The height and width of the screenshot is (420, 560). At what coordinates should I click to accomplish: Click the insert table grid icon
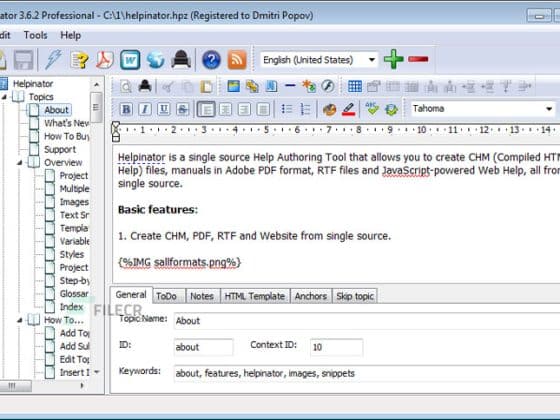[355, 86]
